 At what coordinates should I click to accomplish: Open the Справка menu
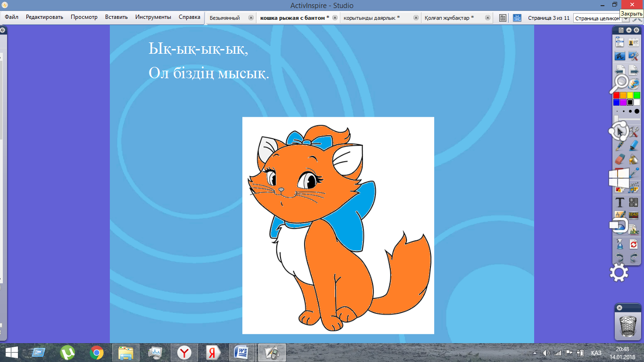[190, 17]
